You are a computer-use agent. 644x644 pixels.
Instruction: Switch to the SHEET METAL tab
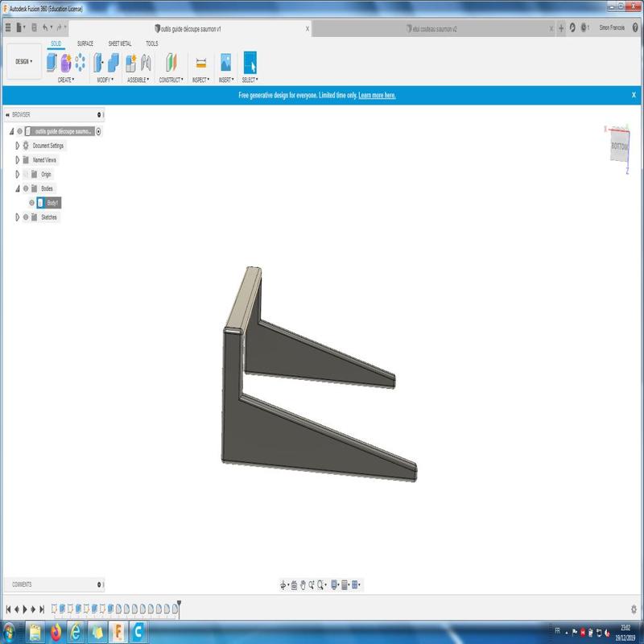pyautogui.click(x=119, y=43)
